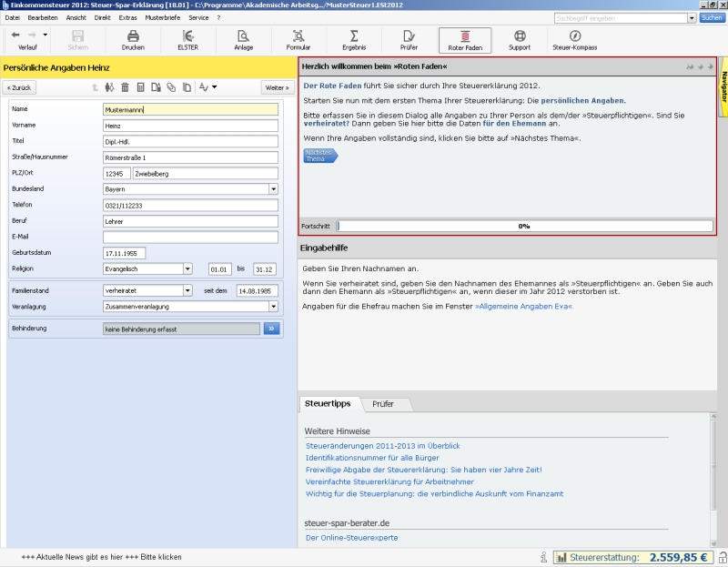Open the question mark help menu
This screenshot has height=567, width=728.
pyautogui.click(x=218, y=17)
